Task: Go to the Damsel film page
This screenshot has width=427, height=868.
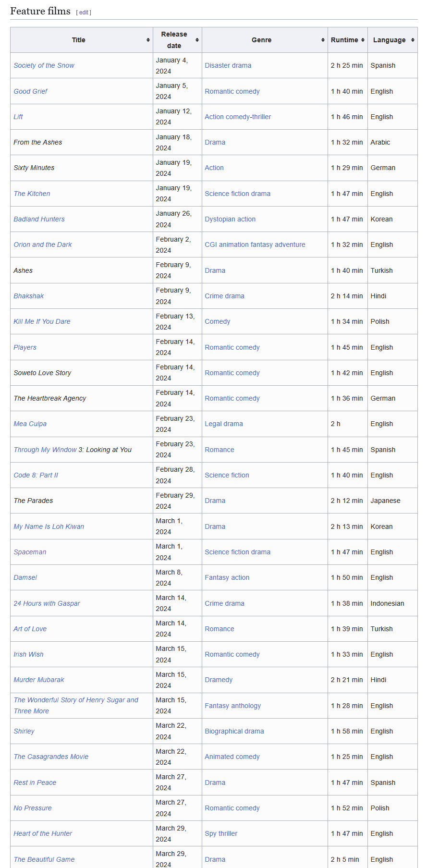Action: coord(25,577)
